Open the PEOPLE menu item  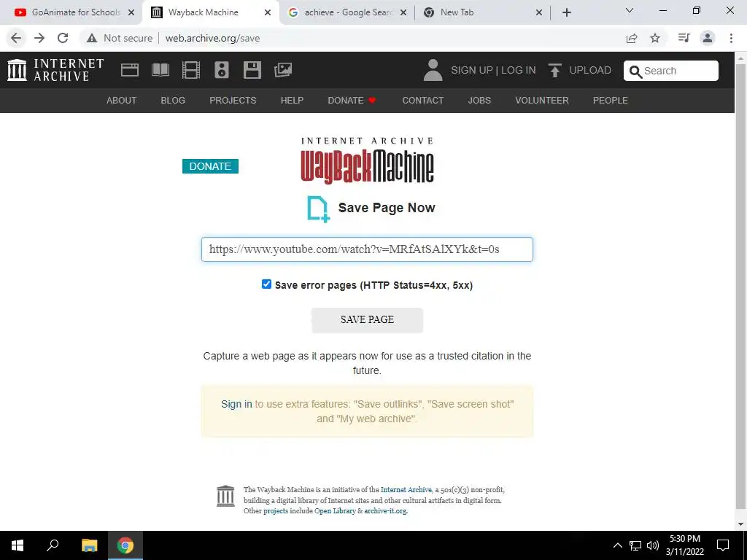(611, 101)
